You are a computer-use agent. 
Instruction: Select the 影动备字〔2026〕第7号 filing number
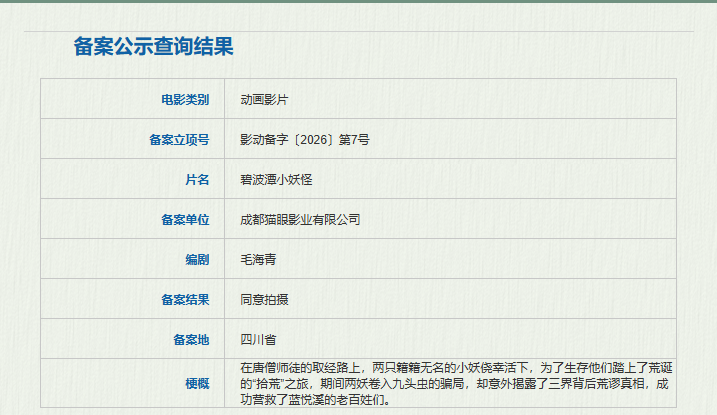click(x=305, y=140)
